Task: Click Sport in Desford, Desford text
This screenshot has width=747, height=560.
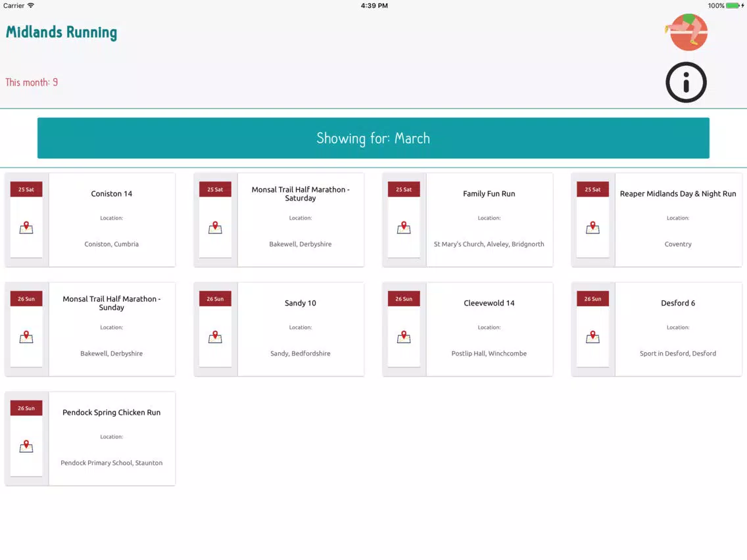Action: tap(678, 354)
